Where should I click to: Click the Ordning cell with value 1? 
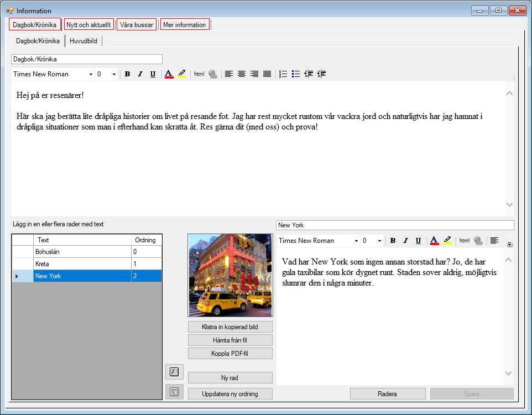click(x=147, y=264)
